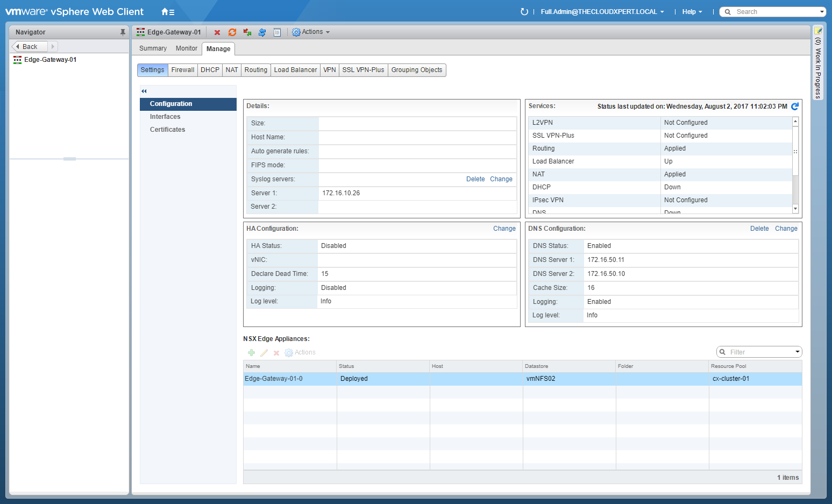The width and height of the screenshot is (832, 504).
Task: Click the blue double-arrow toolbar icon
Action: tap(262, 32)
